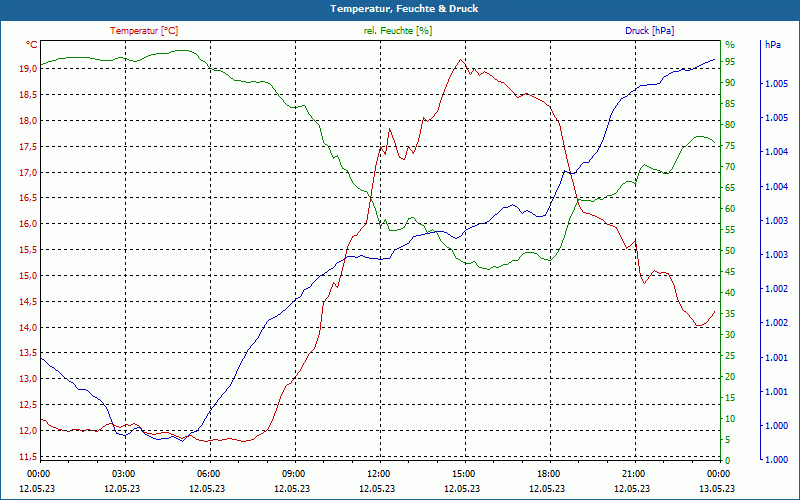The width and height of the screenshot is (800, 500).
Task: Click the "15,0" temperature axis value
Action: (28, 276)
